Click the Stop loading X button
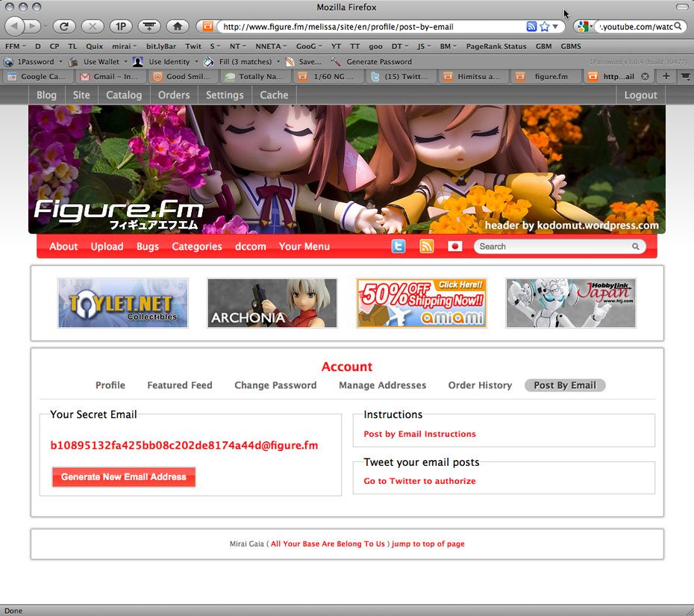Screen dimensions: 694x616 point(93,26)
